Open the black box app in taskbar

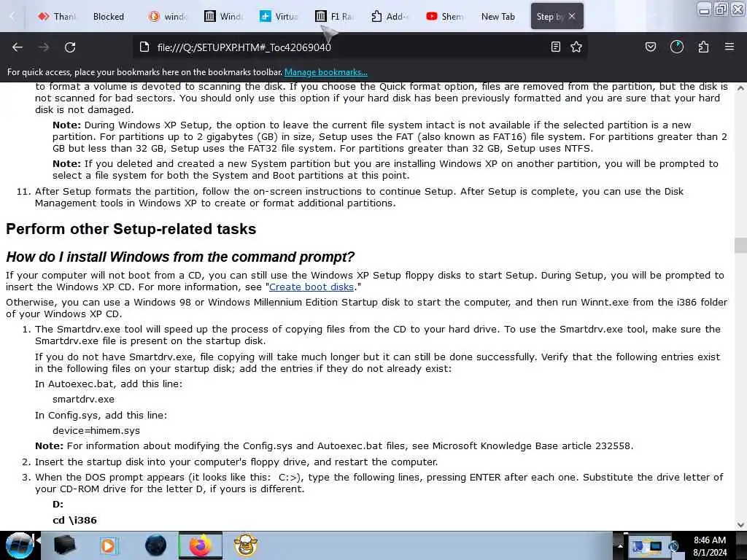coord(64,545)
